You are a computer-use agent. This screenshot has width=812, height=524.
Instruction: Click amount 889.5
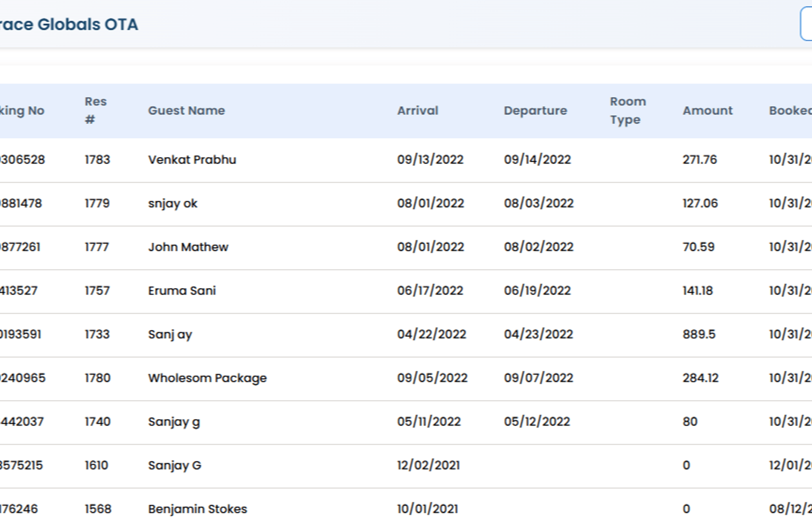point(699,334)
